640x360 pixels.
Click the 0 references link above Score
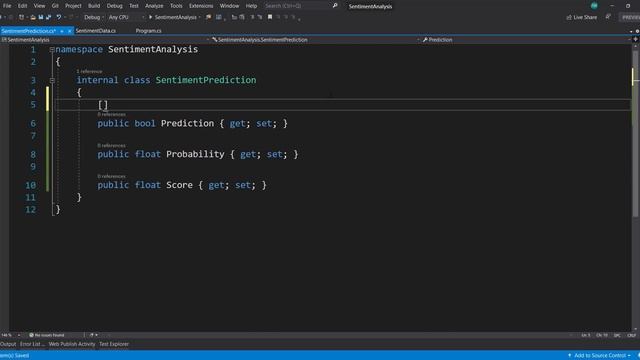coord(111,176)
